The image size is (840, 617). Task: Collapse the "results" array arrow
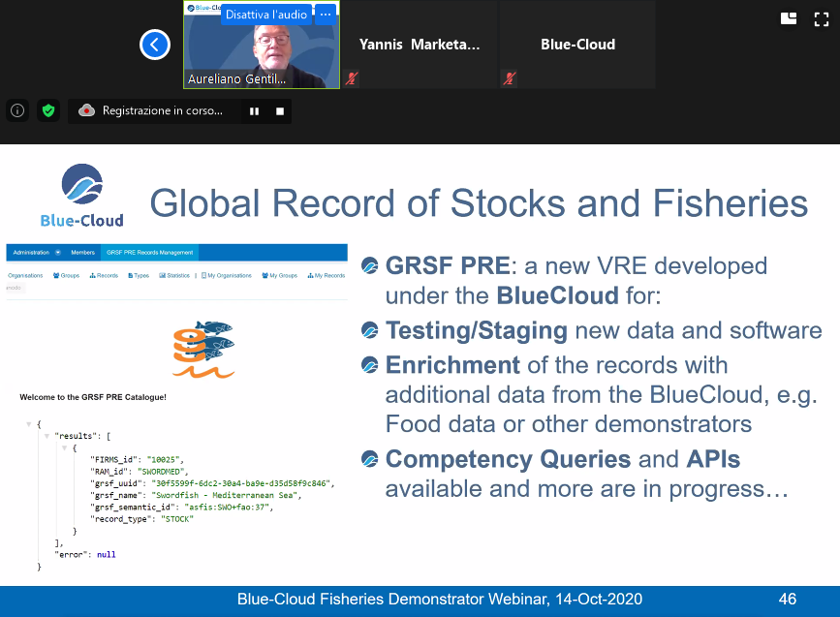click(47, 436)
